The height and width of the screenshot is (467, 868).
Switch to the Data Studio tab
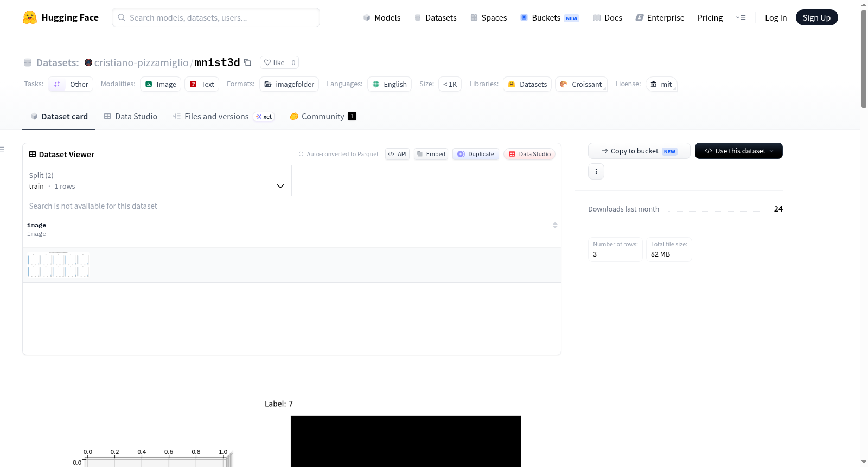click(131, 116)
